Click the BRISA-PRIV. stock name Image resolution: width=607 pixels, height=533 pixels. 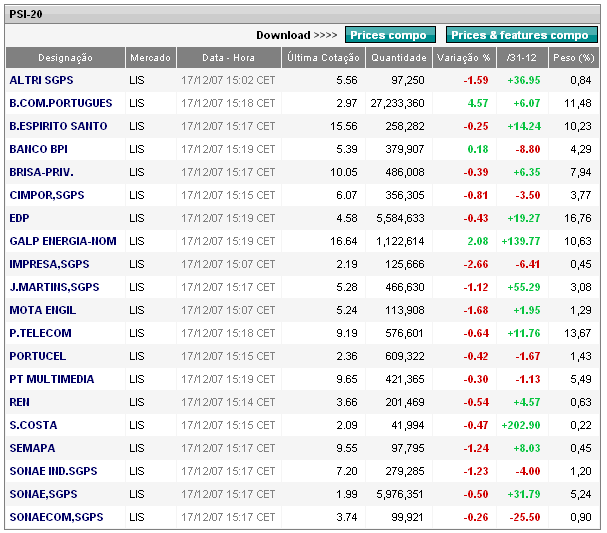click(41, 172)
